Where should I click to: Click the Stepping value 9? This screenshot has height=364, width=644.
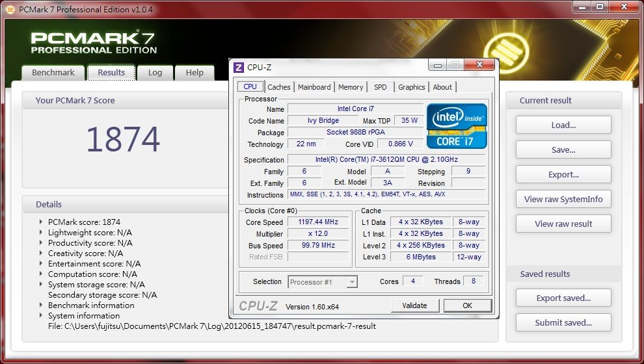tap(468, 171)
